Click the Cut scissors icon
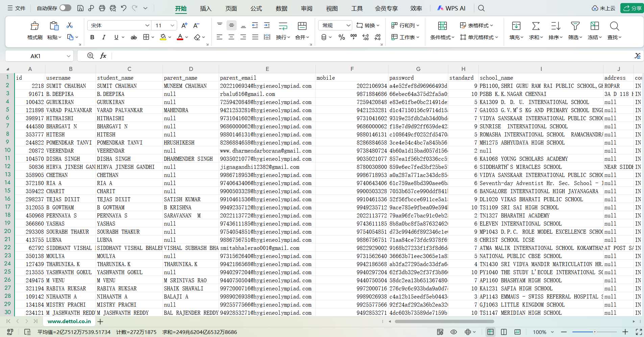 coord(70,25)
